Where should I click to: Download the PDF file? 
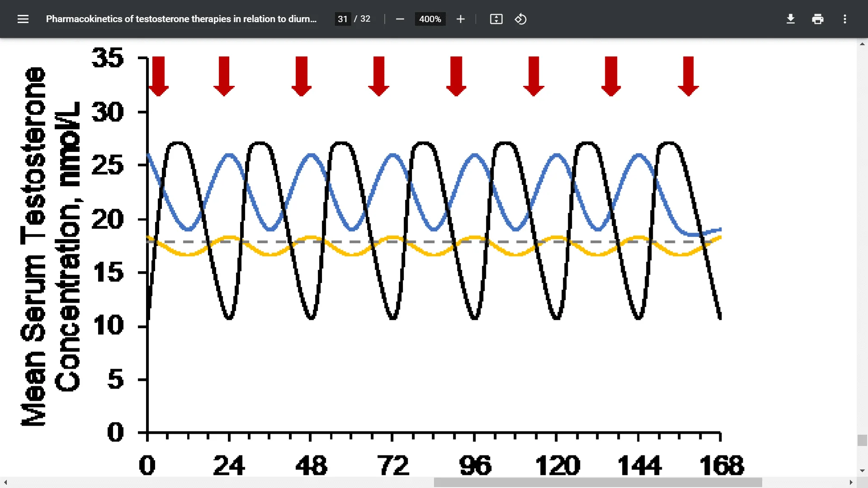pyautogui.click(x=790, y=19)
